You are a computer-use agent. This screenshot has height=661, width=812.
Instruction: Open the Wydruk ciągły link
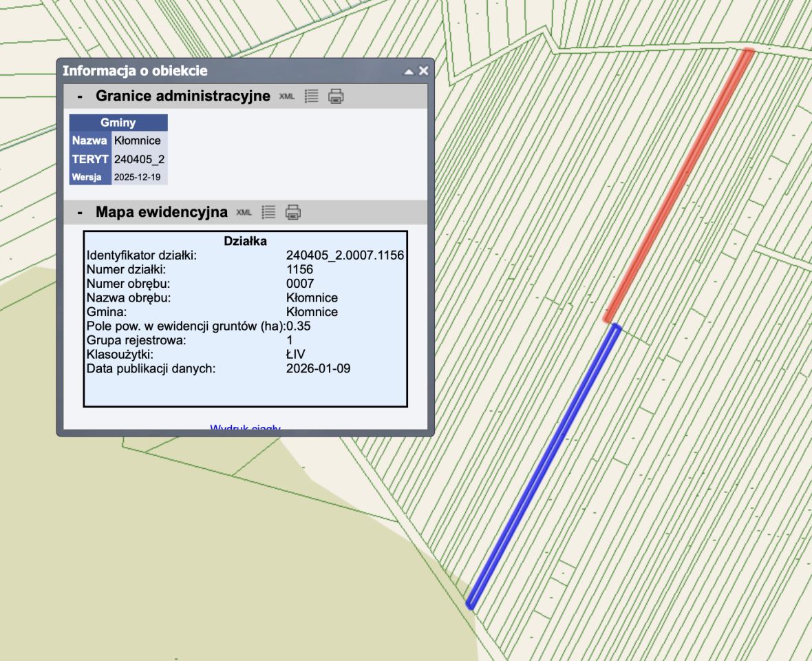point(245,428)
